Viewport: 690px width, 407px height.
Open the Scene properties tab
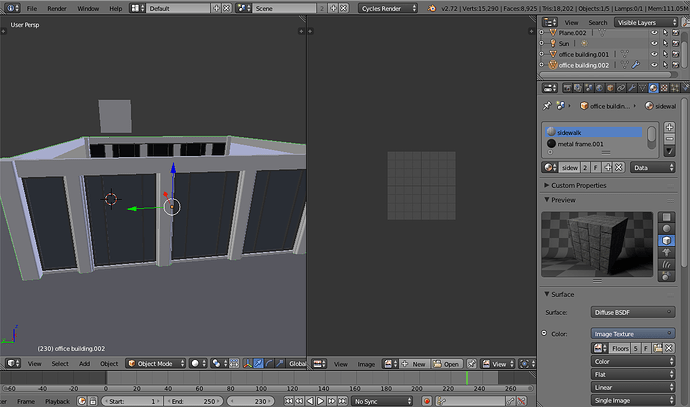588,88
